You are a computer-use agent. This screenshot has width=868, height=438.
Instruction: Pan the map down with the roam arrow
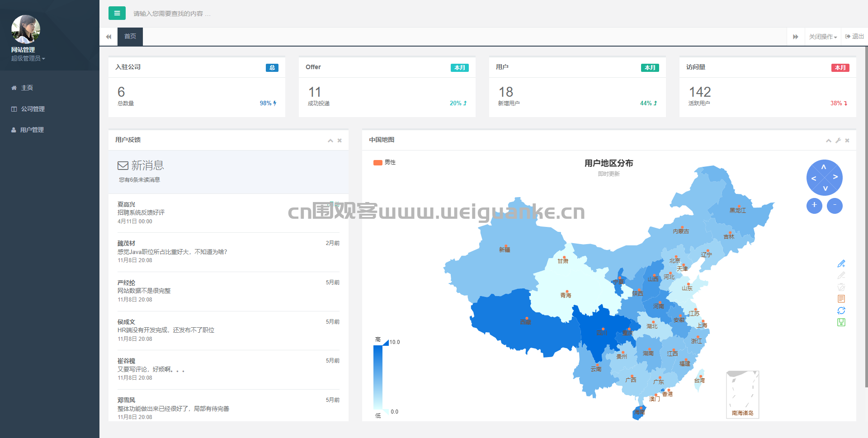826,188
